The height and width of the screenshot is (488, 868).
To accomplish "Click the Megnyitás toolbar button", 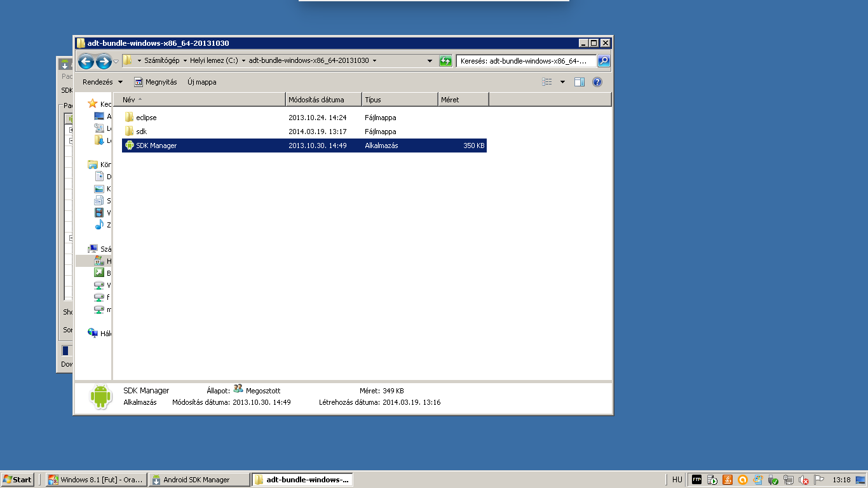I will [x=156, y=82].
